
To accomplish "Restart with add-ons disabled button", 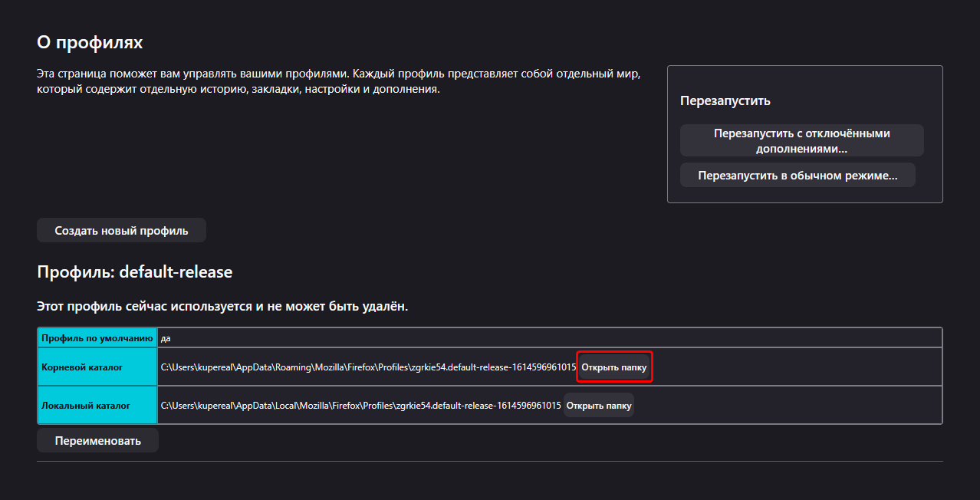I will (801, 140).
